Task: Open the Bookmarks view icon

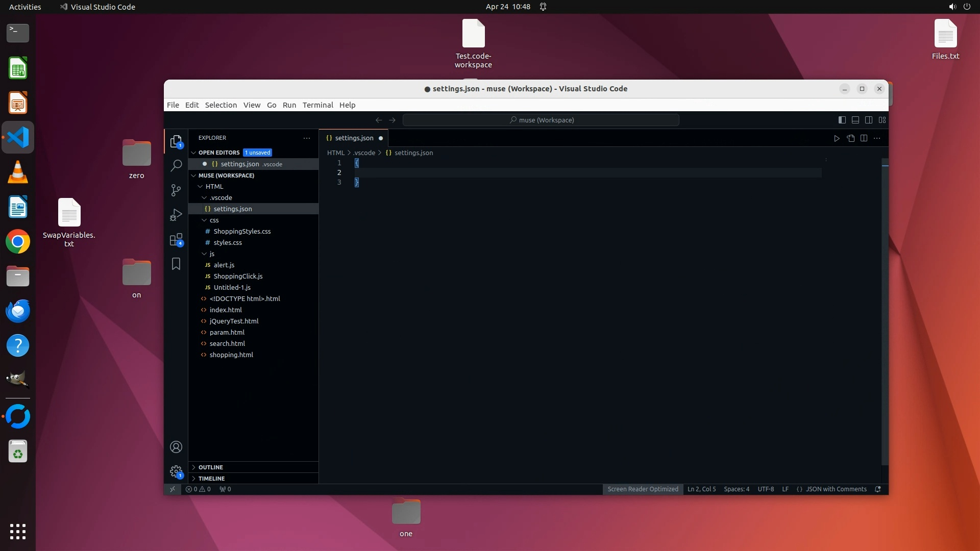Action: [x=176, y=264]
